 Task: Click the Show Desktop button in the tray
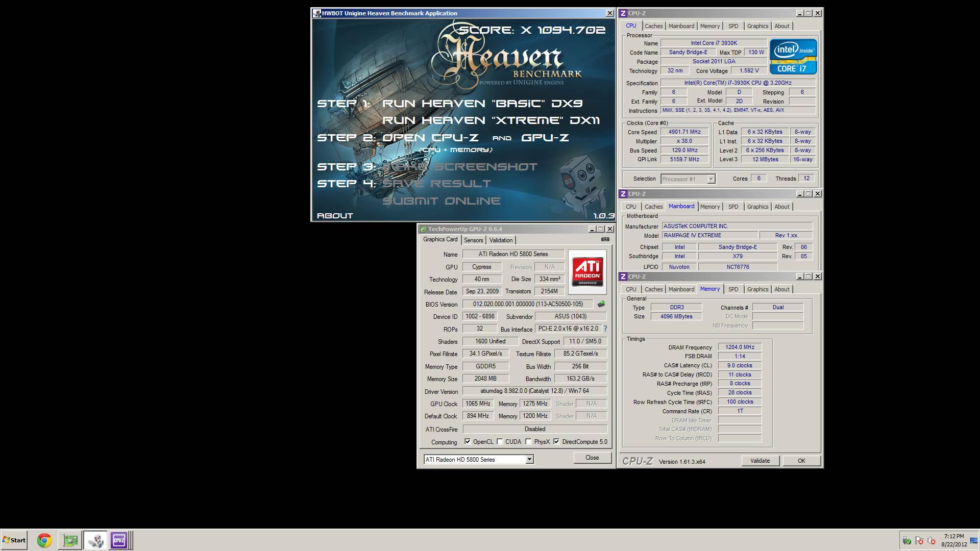[974, 541]
